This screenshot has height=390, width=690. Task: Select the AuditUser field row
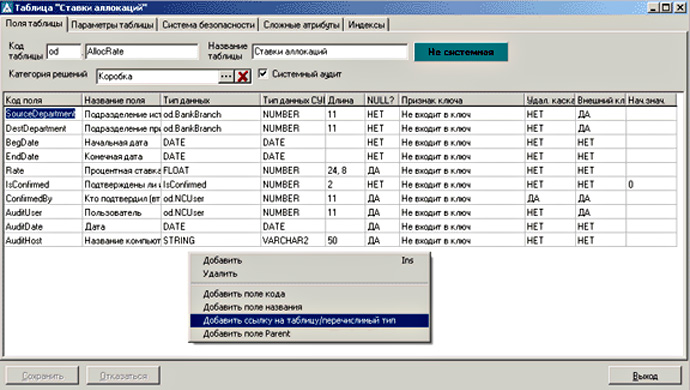click(x=341, y=213)
